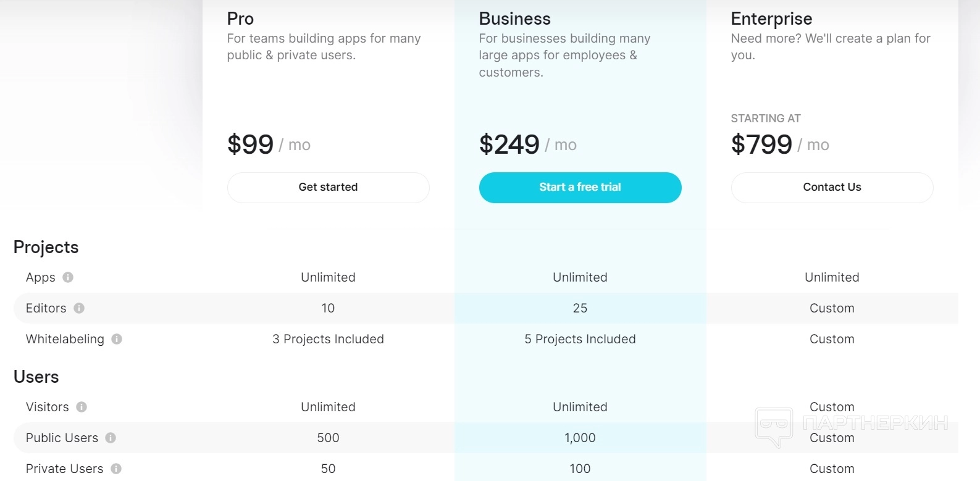Click the info icon next to Visitors
The width and height of the screenshot is (980, 481).
pyautogui.click(x=82, y=407)
